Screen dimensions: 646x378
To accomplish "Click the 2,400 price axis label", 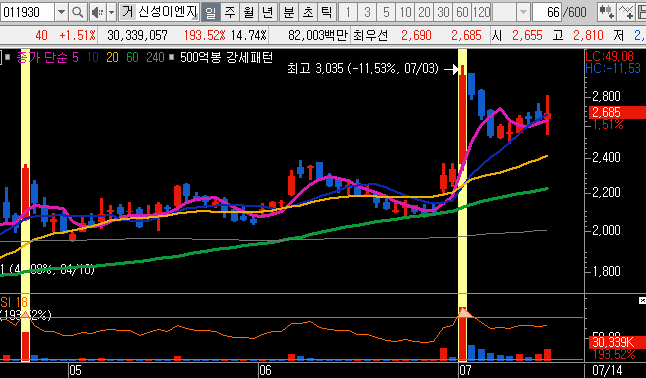I will 606,157.
